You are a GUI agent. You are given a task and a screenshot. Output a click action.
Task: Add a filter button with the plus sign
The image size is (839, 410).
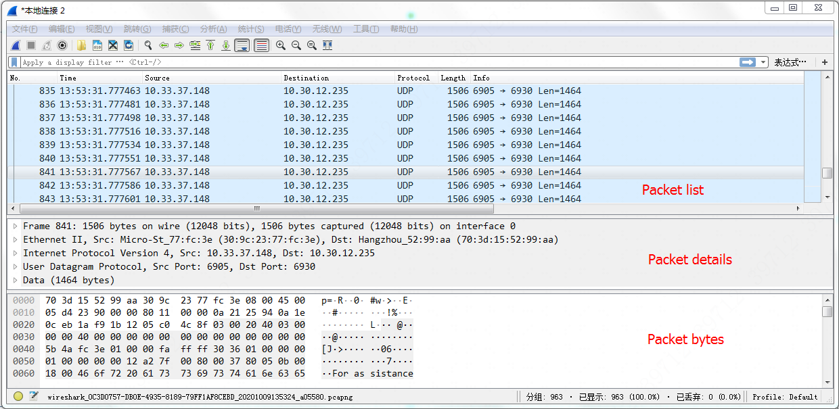[x=825, y=62]
